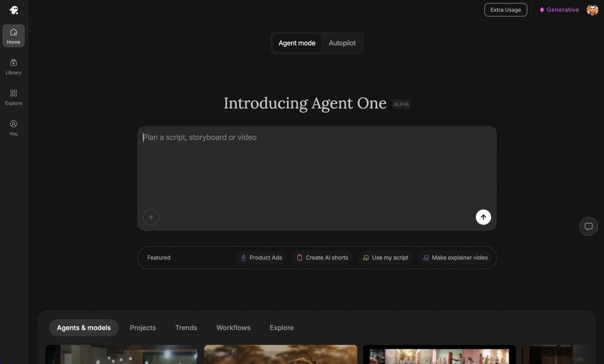604x364 pixels.
Task: Click the 'Introducing Agent One' heading
Action: (x=305, y=103)
